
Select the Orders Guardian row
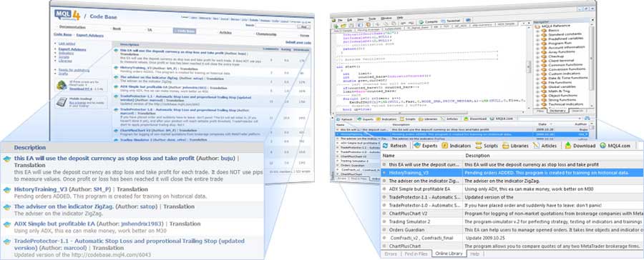point(512,230)
